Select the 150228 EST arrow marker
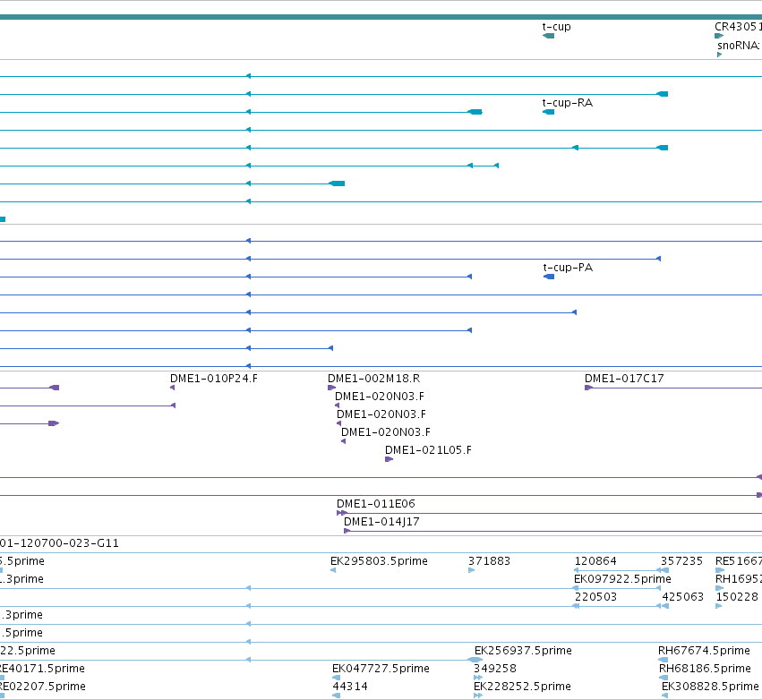 [719, 606]
